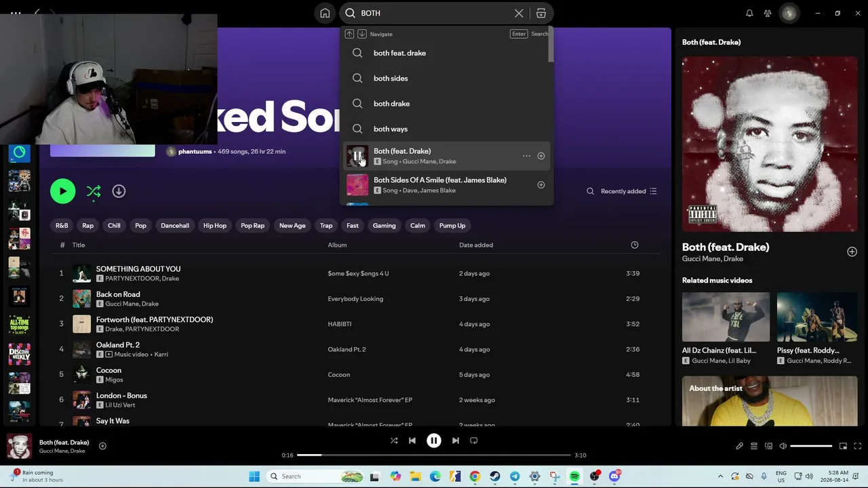This screenshot has width=868, height=488.
Task: Mute the volume speaker icon
Action: click(783, 446)
